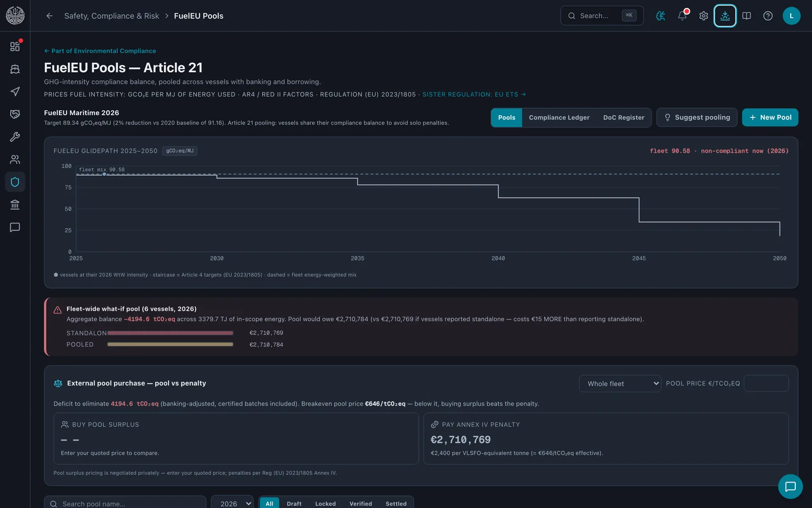Click the highlighted download tray icon

[725, 16]
